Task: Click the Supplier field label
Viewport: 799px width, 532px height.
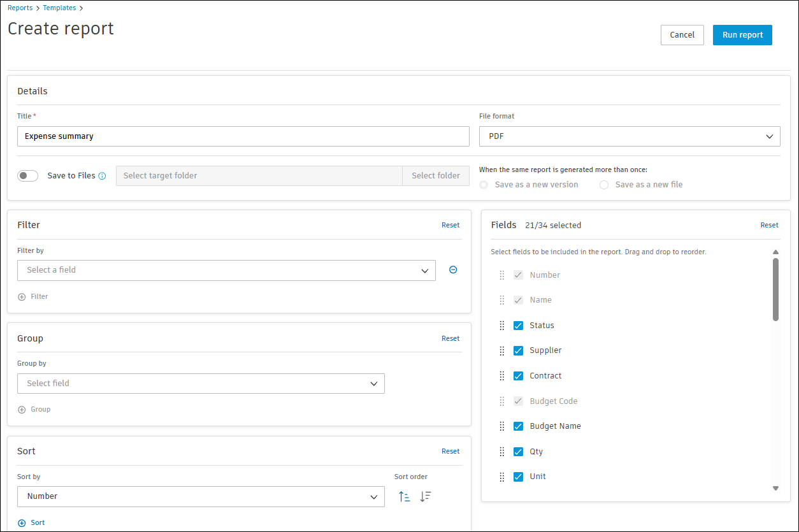Action: (545, 351)
